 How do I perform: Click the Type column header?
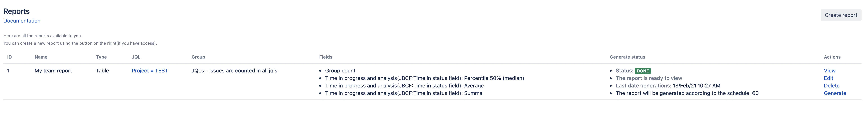pyautogui.click(x=101, y=57)
